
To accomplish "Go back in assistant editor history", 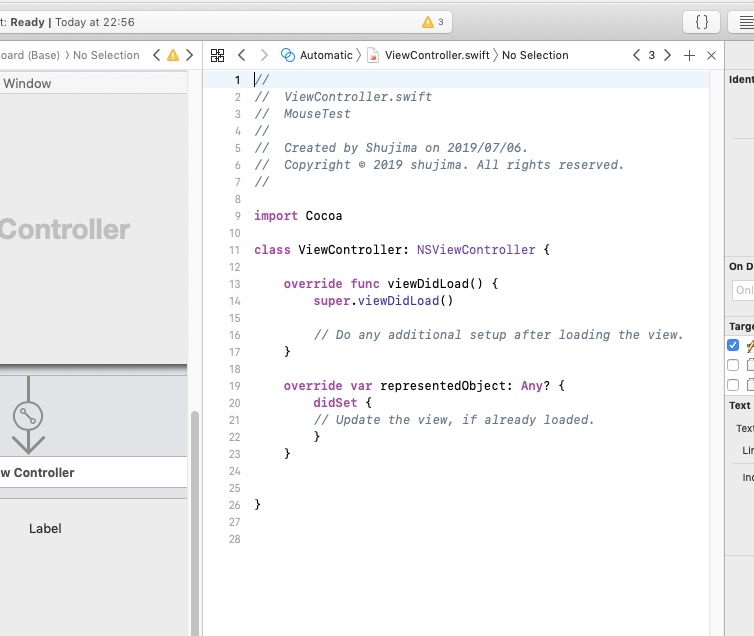I will [x=242, y=55].
